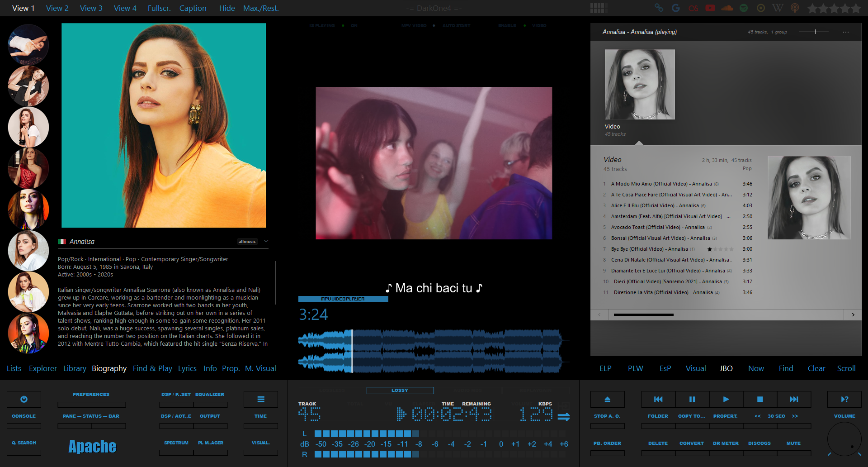This screenshot has width=868, height=467.
Task: Stop playback
Action: coord(760,399)
